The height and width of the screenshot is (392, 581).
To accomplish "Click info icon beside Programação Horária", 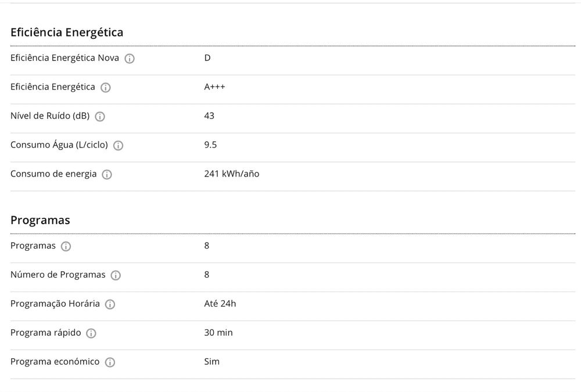I will tap(110, 304).
